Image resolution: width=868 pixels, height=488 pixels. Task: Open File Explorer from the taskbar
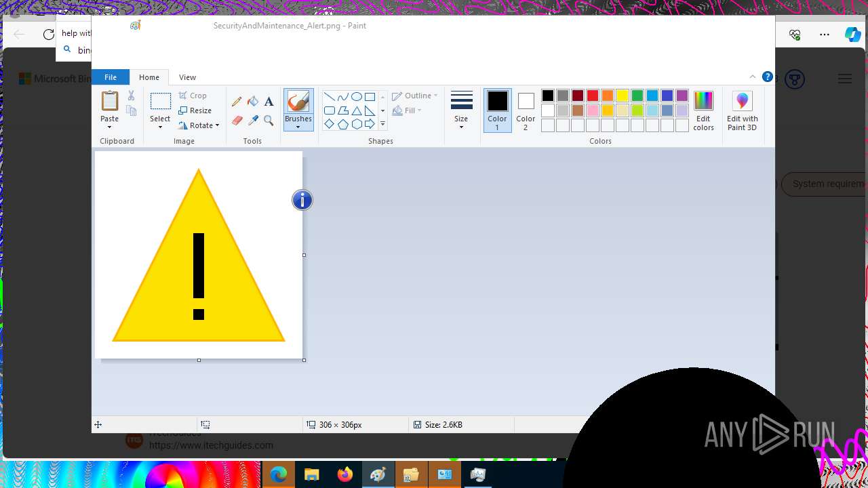[x=312, y=474]
